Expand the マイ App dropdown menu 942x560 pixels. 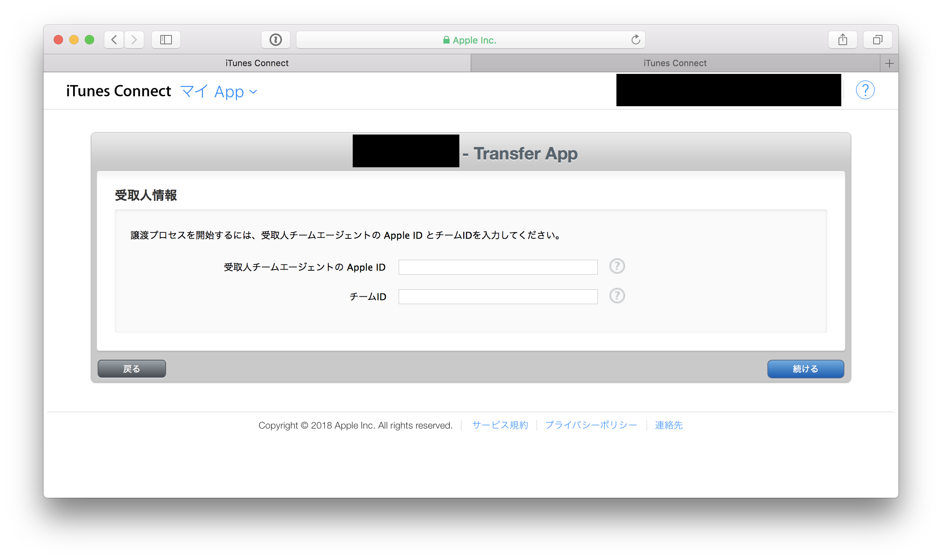tap(219, 92)
